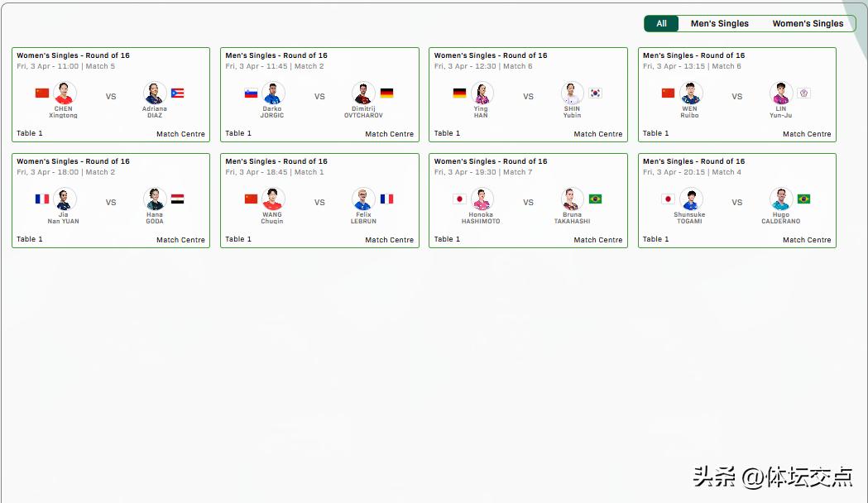Click Japan flag beside Shunsuke TOGAMI
Viewport: 868px width, 503px height.
668,198
